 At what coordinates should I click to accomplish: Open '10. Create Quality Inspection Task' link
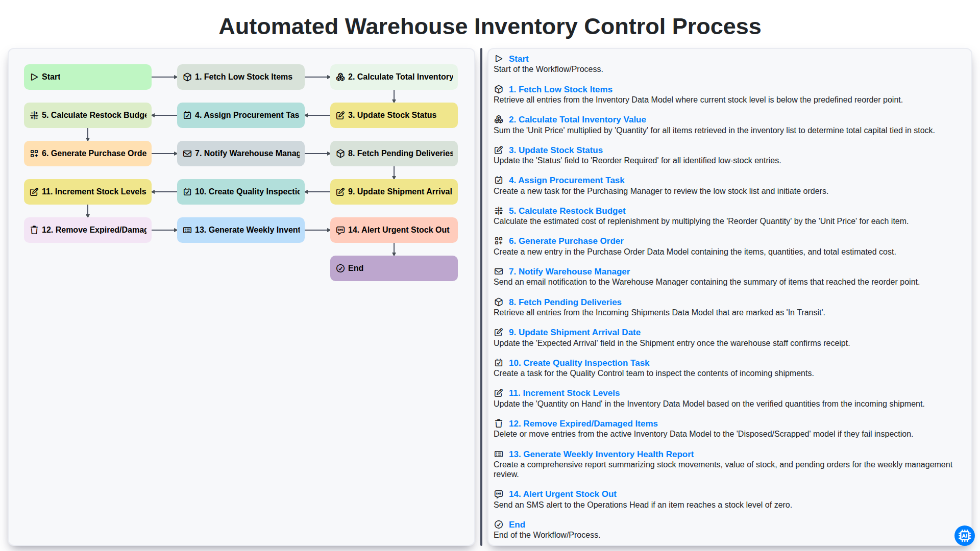click(x=579, y=363)
